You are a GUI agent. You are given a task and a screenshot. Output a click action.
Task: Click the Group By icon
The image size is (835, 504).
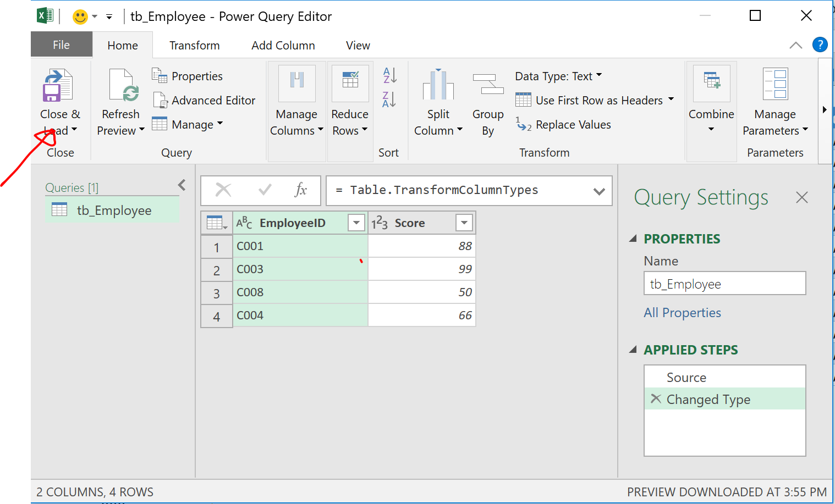(x=488, y=85)
